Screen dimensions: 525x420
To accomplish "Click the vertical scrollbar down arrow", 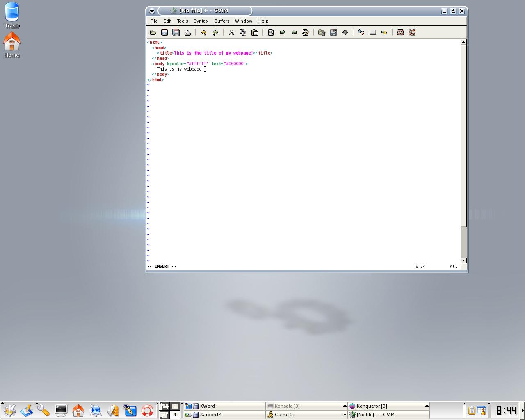I will [x=463, y=260].
